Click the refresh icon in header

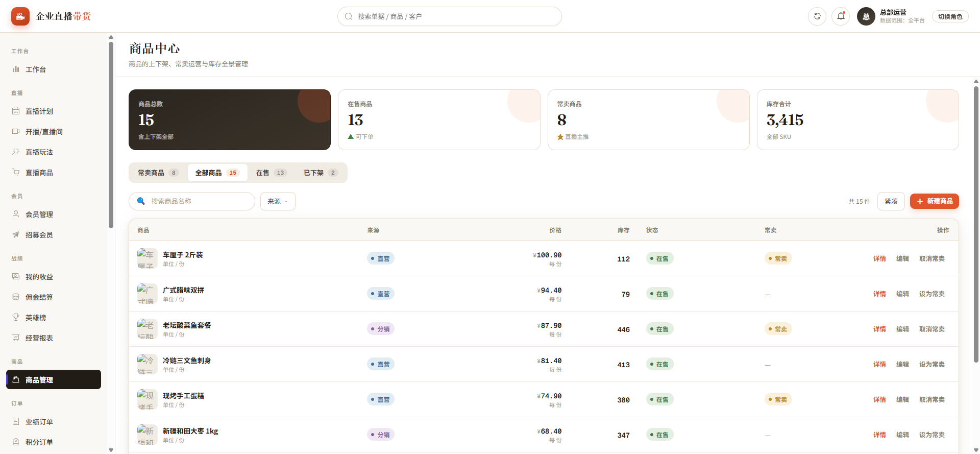pyautogui.click(x=817, y=16)
